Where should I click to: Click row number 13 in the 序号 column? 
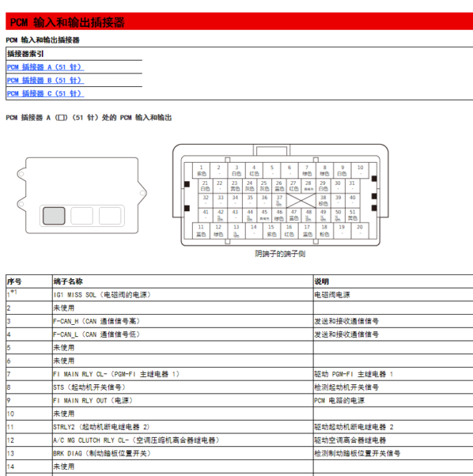coord(29,453)
